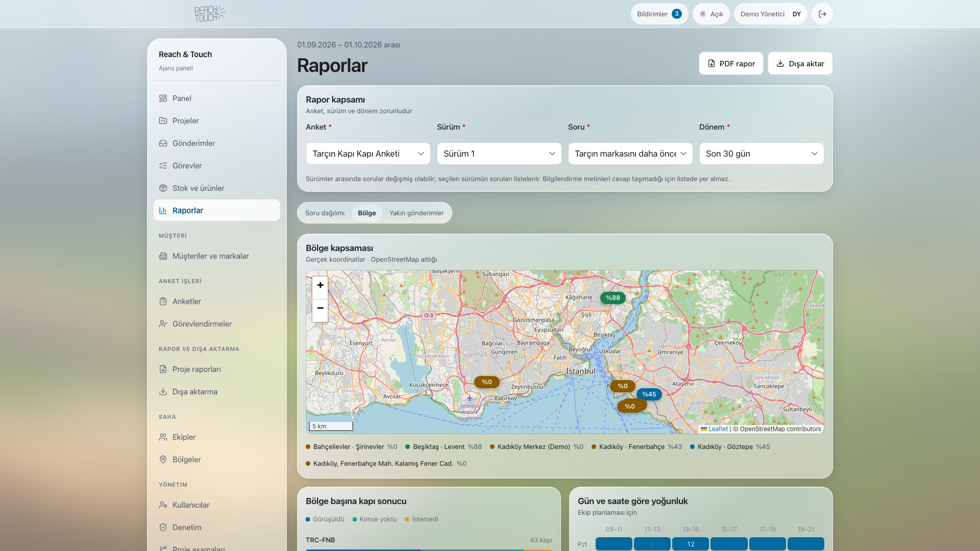Go to Gönderimler in sidebar
980x551 pixels.
[x=217, y=143]
